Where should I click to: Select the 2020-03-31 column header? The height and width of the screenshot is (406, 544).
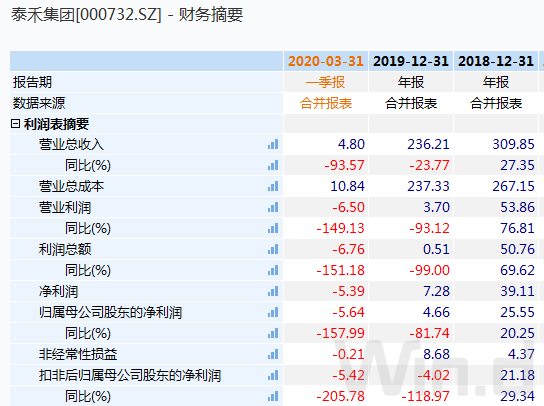click(325, 61)
